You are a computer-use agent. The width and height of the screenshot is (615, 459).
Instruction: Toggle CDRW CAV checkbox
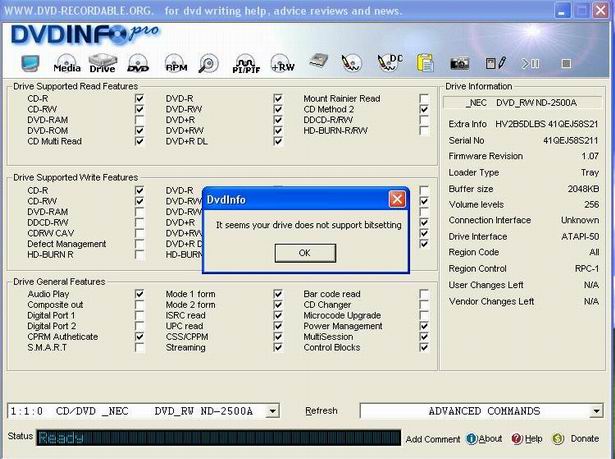coord(139,233)
